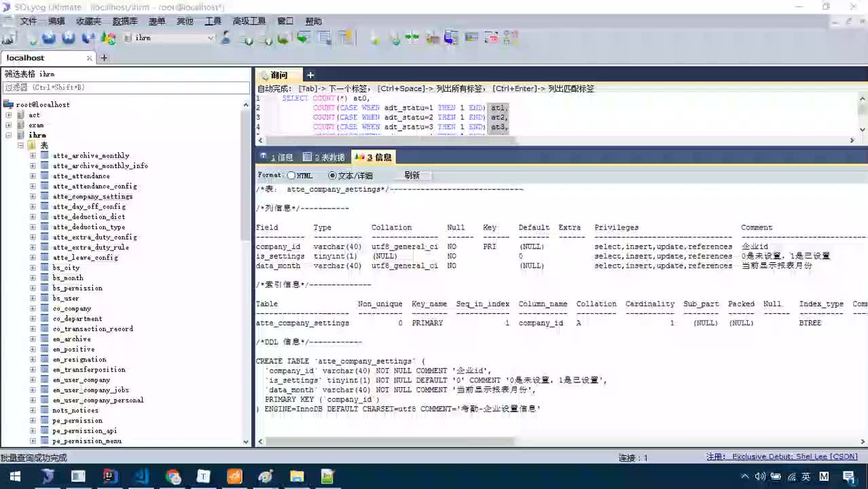Expand the bs_user table node
The width and height of the screenshot is (868, 489).
33,298
